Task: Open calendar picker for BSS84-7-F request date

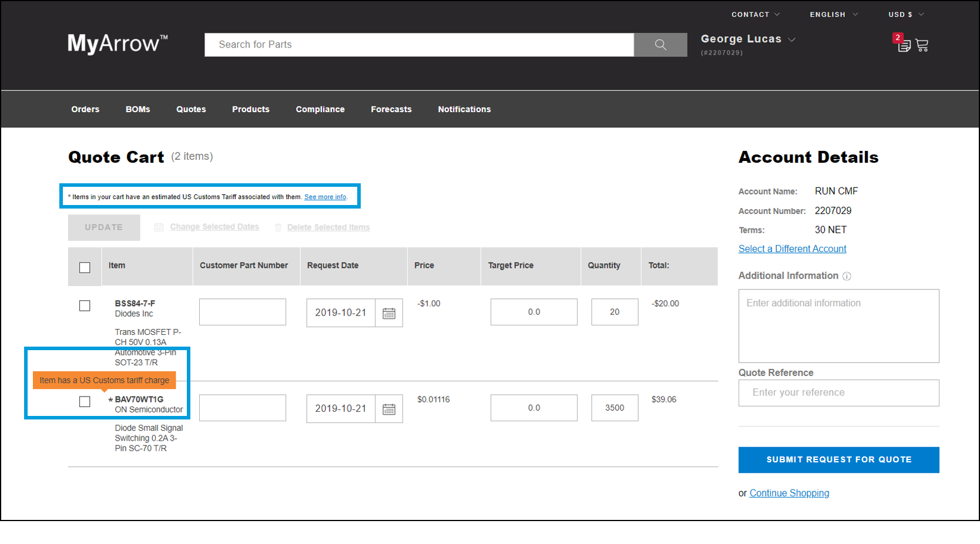Action: (389, 313)
